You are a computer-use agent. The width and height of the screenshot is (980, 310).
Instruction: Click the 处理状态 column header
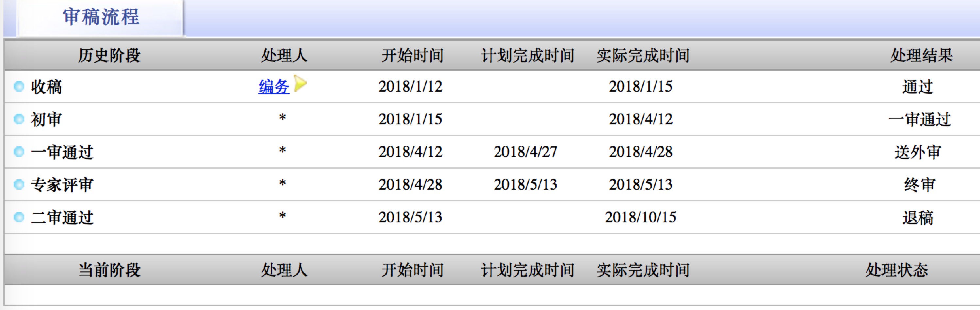(897, 270)
